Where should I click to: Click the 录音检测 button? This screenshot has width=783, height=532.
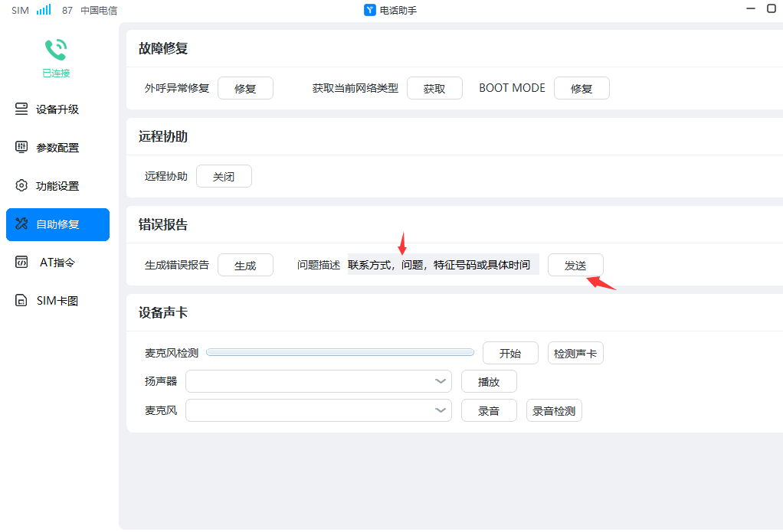tap(554, 410)
